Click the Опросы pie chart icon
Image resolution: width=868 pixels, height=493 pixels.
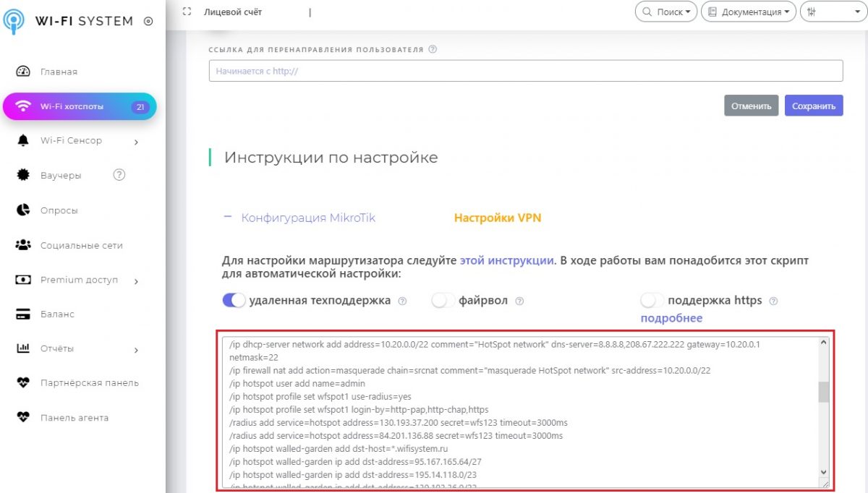pos(23,210)
